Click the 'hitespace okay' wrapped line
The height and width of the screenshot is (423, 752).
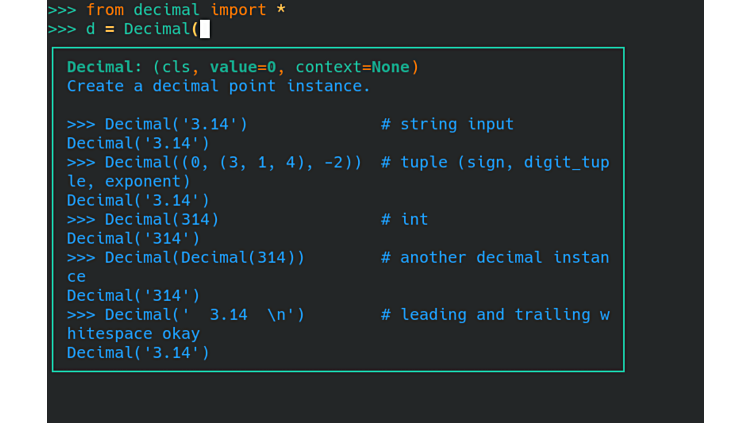click(133, 333)
